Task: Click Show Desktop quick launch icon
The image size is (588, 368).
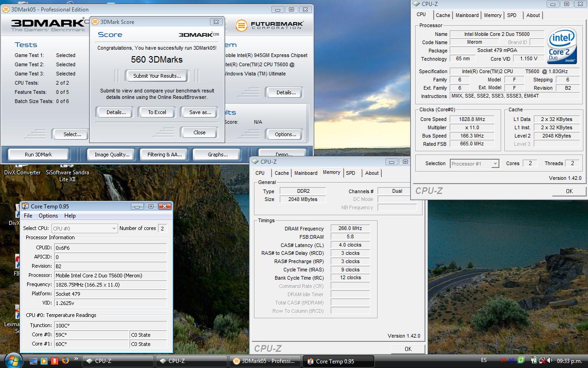Action: tap(34, 361)
